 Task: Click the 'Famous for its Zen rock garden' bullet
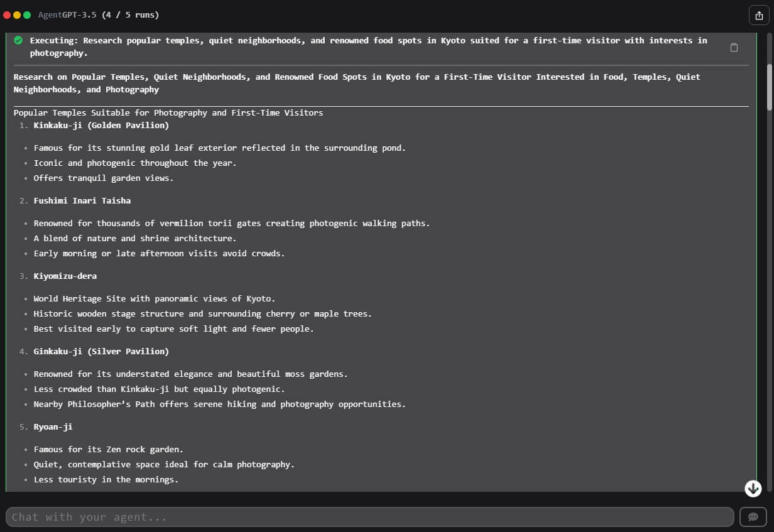[109, 450]
